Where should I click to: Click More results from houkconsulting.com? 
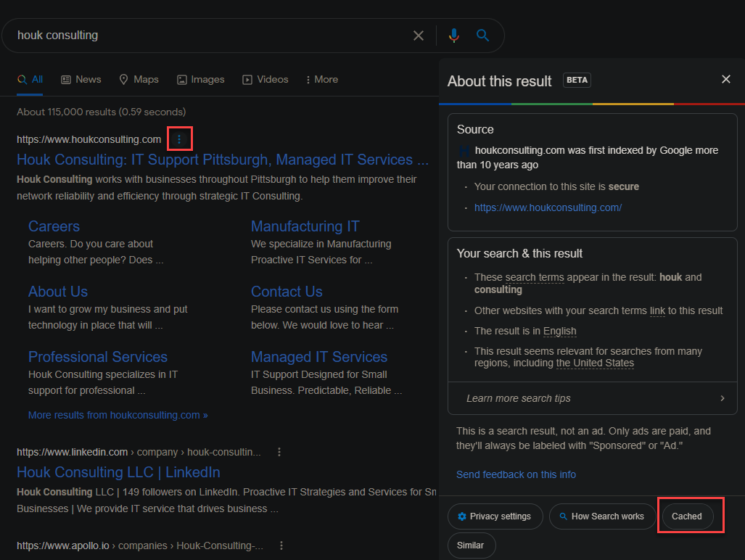coord(118,415)
